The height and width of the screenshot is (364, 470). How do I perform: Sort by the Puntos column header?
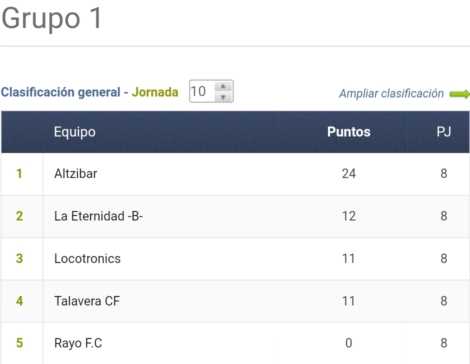[349, 132]
